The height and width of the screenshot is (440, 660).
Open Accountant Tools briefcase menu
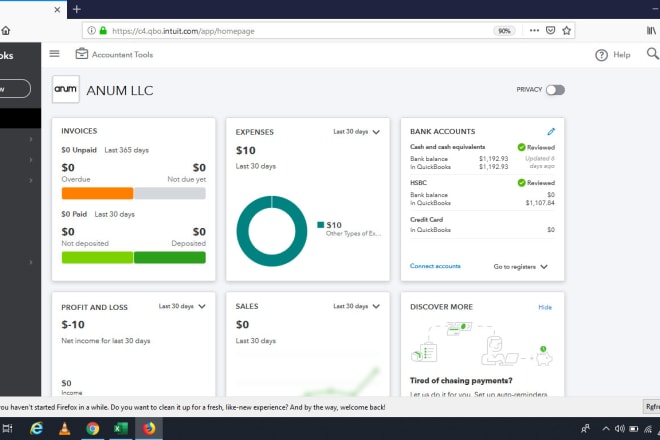(x=83, y=54)
